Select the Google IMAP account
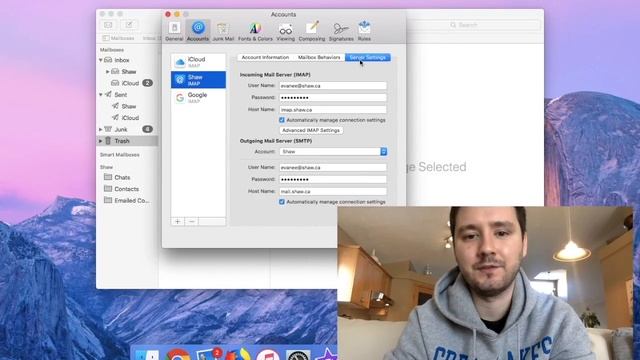The image size is (640, 360). tap(198, 98)
